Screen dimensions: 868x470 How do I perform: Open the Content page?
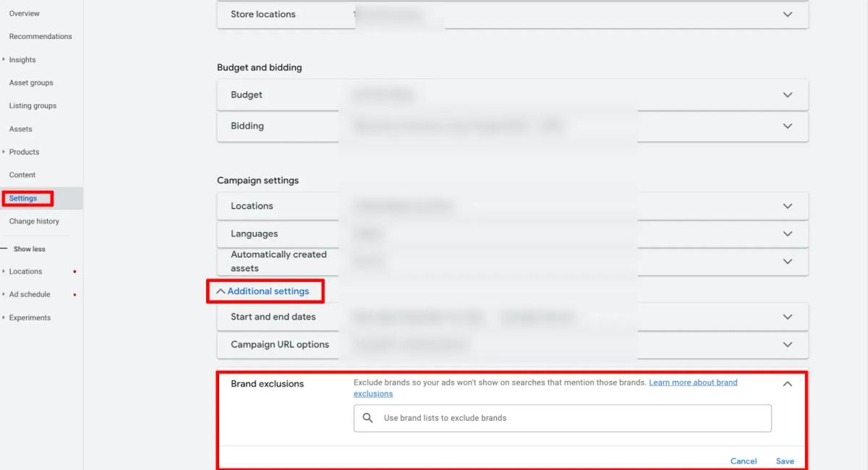coord(22,175)
